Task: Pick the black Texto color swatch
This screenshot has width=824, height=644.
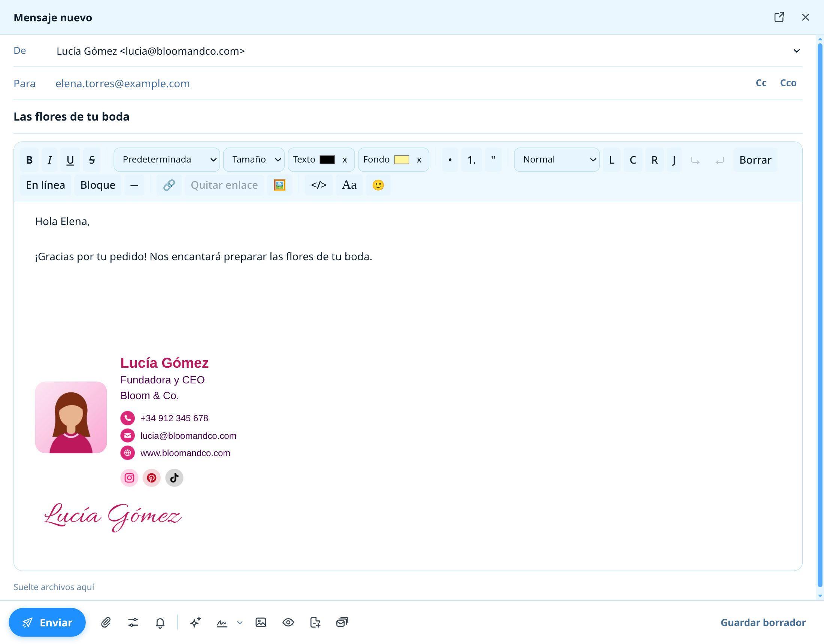Action: (x=327, y=160)
